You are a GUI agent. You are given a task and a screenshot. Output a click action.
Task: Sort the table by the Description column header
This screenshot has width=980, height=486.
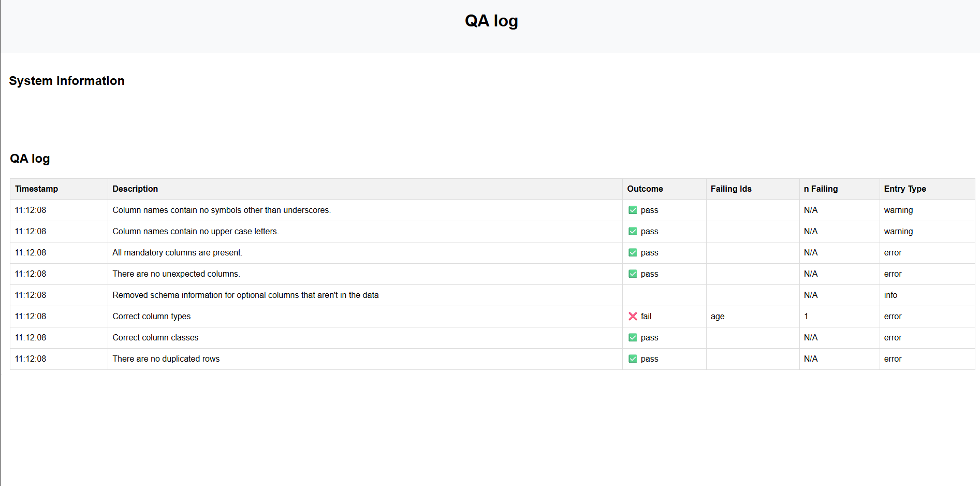(x=135, y=189)
